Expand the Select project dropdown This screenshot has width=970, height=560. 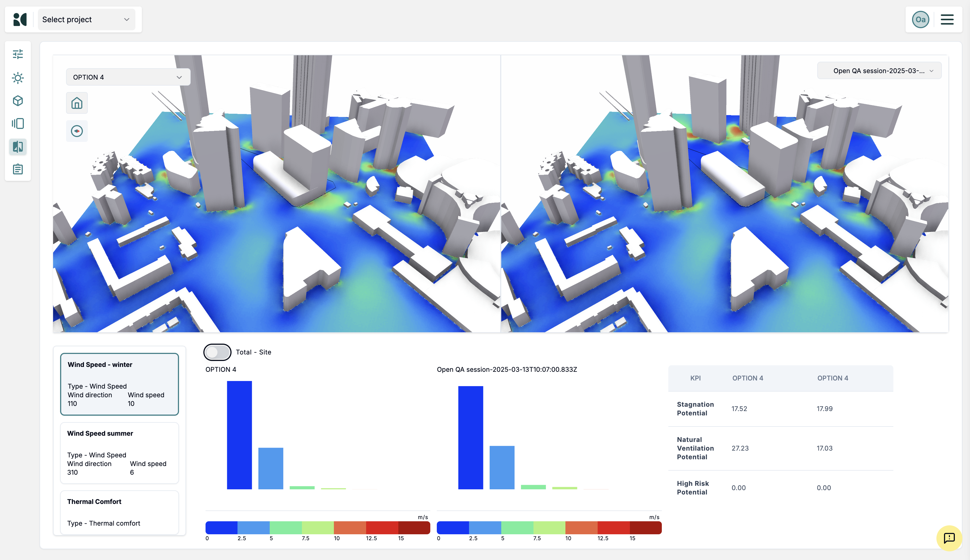[86, 19]
